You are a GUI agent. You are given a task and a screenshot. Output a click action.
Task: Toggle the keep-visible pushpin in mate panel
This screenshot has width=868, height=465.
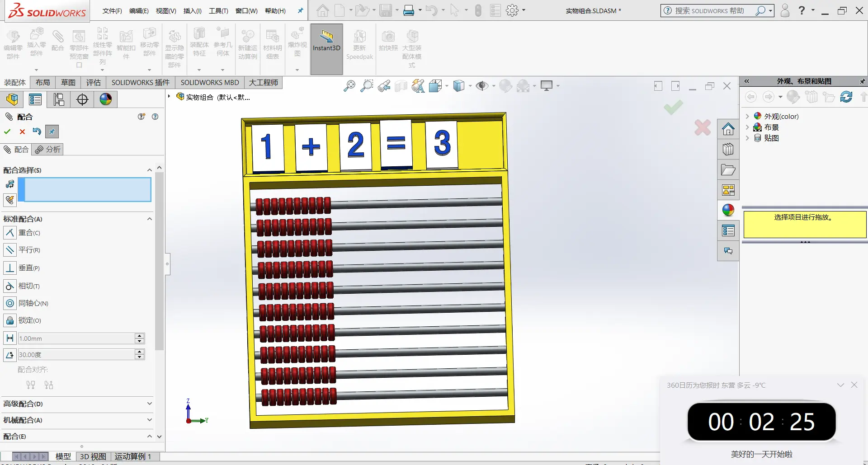click(52, 132)
